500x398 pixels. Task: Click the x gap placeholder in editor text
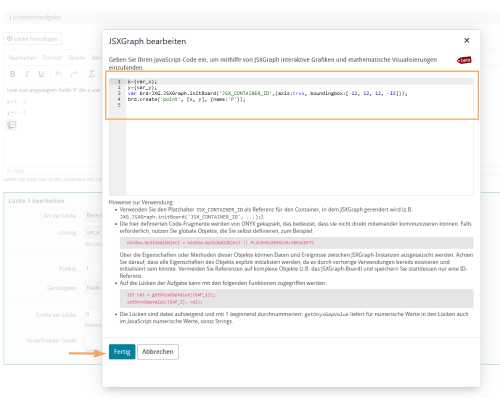pos(20,101)
